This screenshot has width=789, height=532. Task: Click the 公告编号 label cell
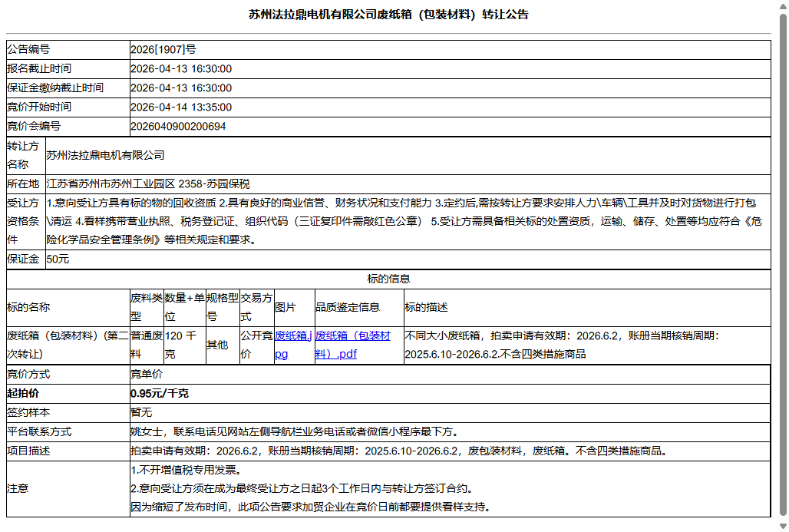point(68,49)
